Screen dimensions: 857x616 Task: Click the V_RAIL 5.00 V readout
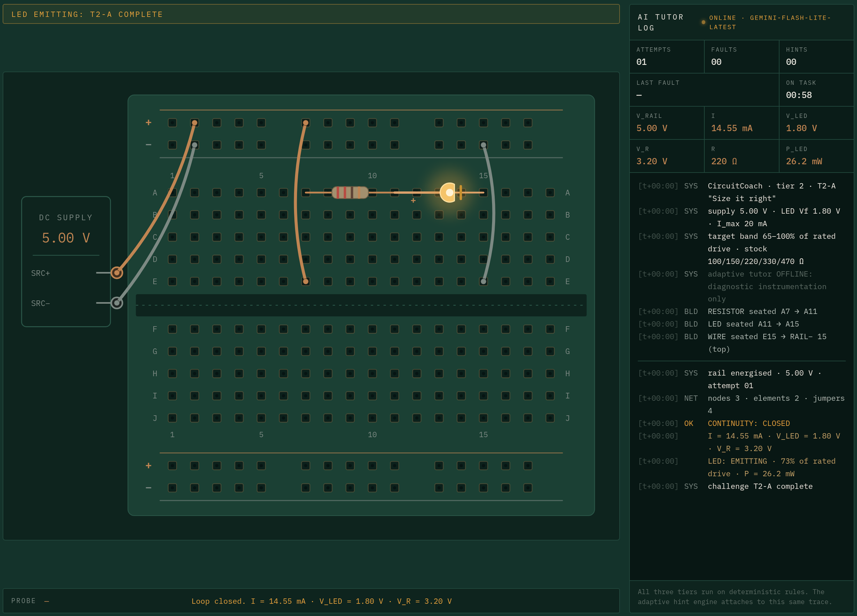(x=666, y=123)
